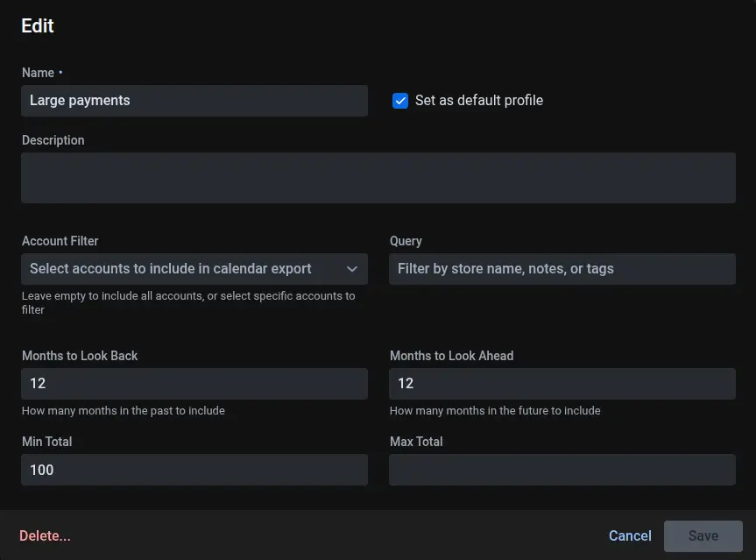Image resolution: width=756 pixels, height=560 pixels.
Task: Click the Account Filter label
Action: (x=60, y=241)
